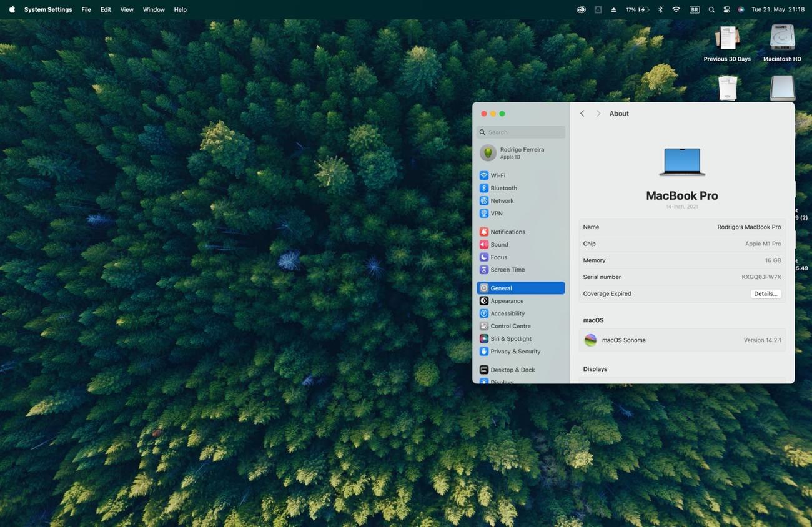Open Desktop & Dock settings

coord(520,370)
